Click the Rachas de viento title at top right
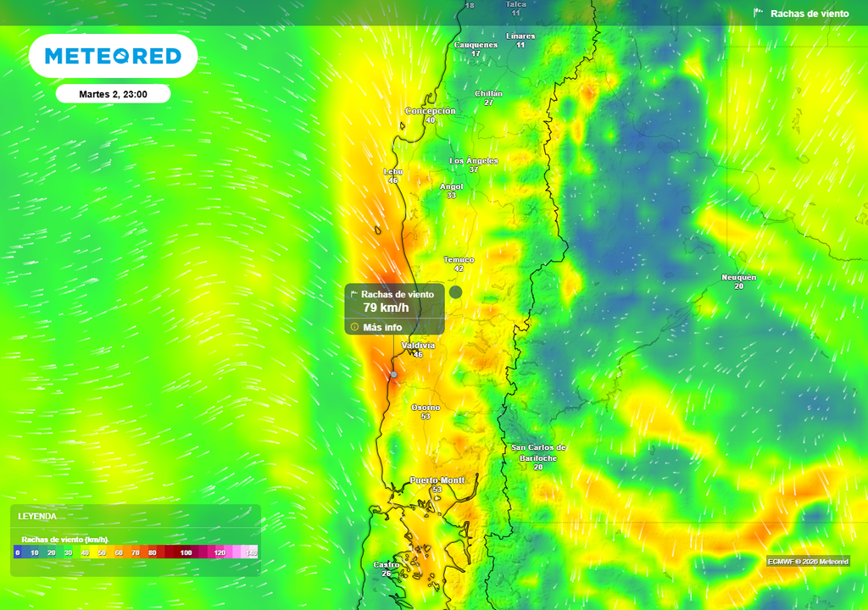 [x=810, y=14]
